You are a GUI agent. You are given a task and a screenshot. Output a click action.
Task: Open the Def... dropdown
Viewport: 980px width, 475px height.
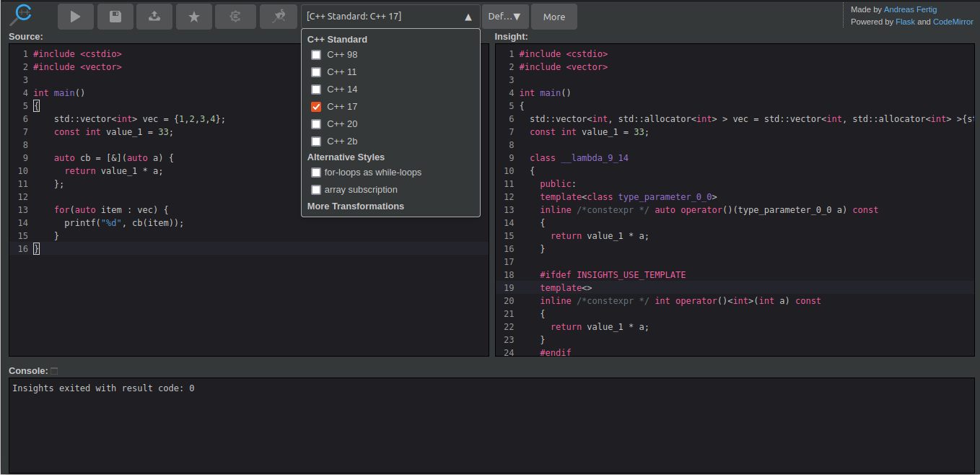pyautogui.click(x=504, y=17)
